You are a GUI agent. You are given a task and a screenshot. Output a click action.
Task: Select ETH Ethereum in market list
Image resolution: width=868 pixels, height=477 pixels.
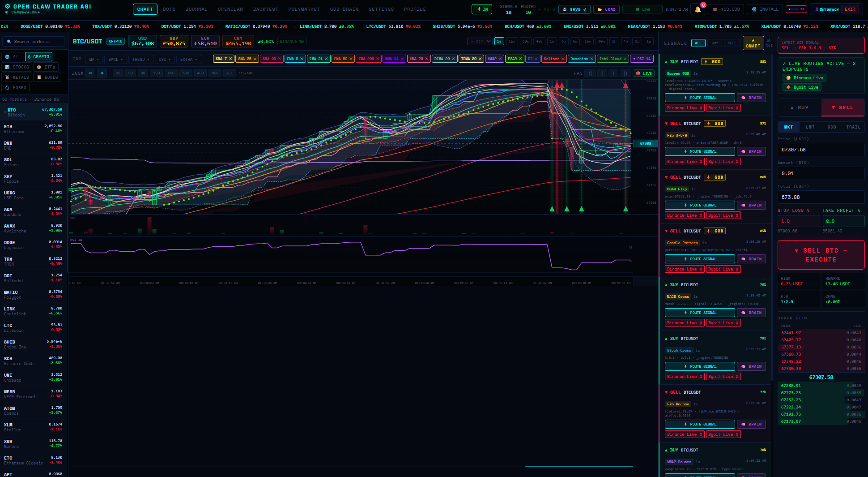pyautogui.click(x=33, y=129)
